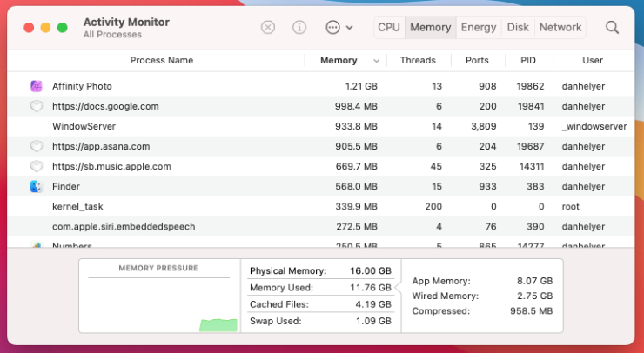
Task: Open the process info (i) icon
Action: [x=299, y=28]
